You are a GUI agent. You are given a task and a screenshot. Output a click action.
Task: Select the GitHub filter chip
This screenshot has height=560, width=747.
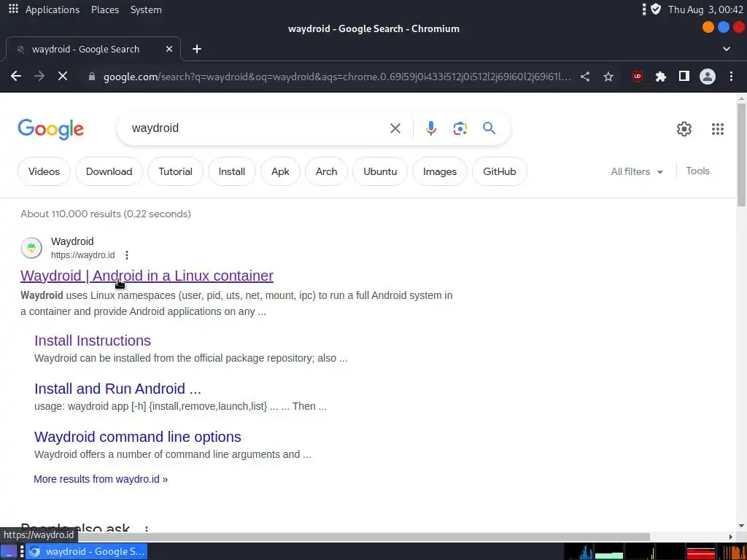click(499, 171)
